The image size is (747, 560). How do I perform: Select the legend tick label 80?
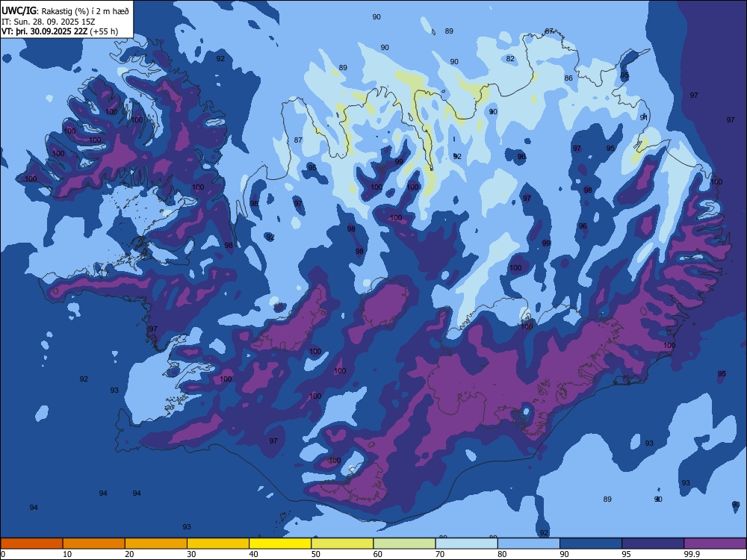(x=502, y=554)
